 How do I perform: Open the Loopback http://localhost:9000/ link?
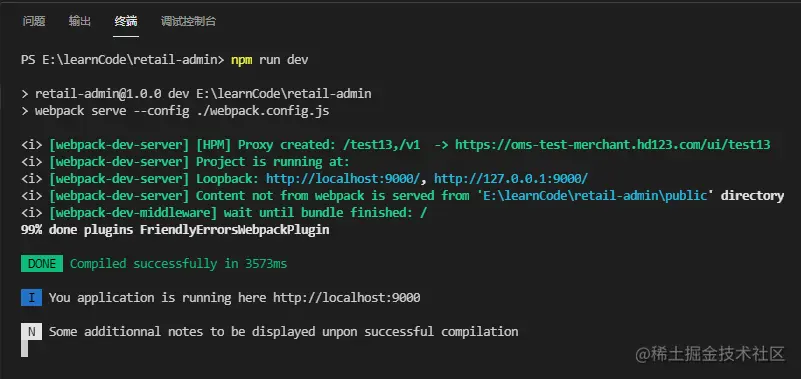tap(343, 178)
